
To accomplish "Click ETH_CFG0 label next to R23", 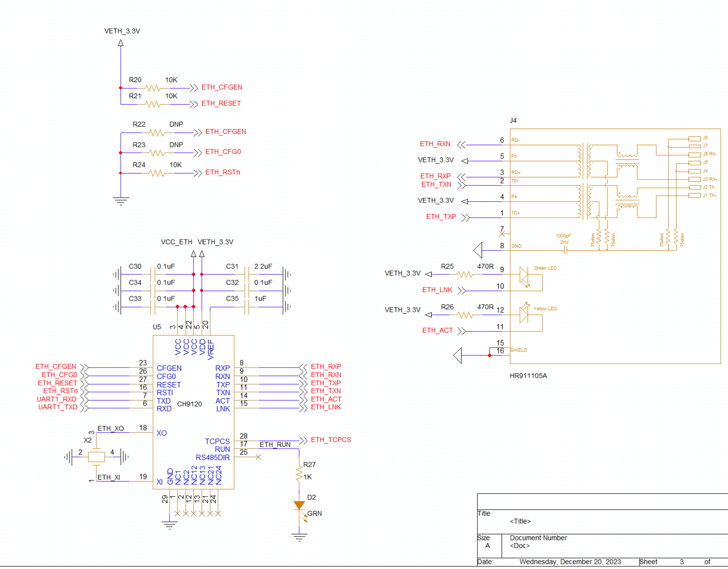I will (223, 152).
